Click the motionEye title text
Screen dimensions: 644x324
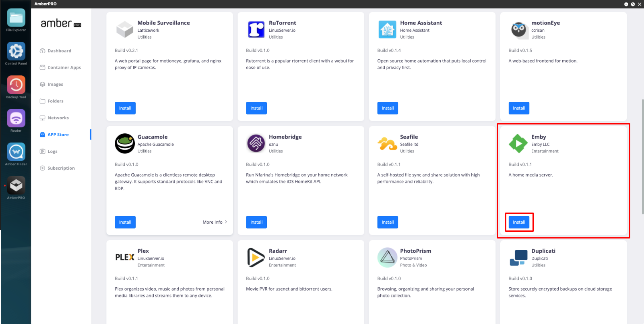coord(545,23)
